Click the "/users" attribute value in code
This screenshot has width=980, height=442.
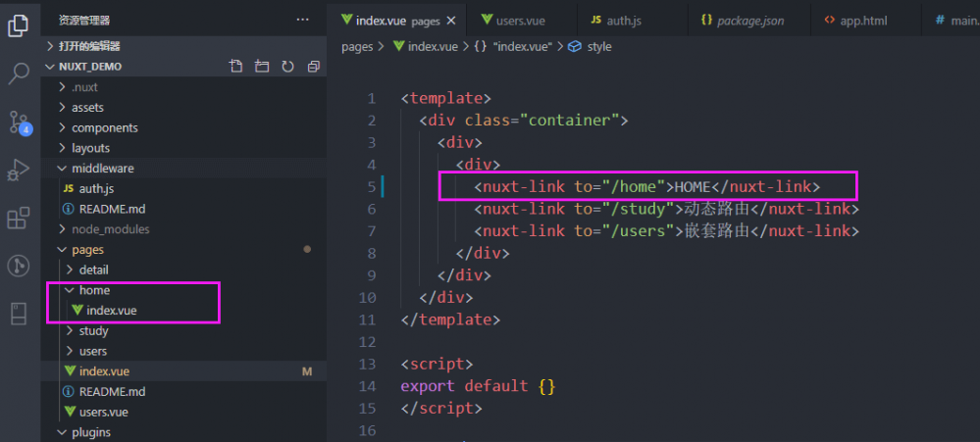coord(638,231)
